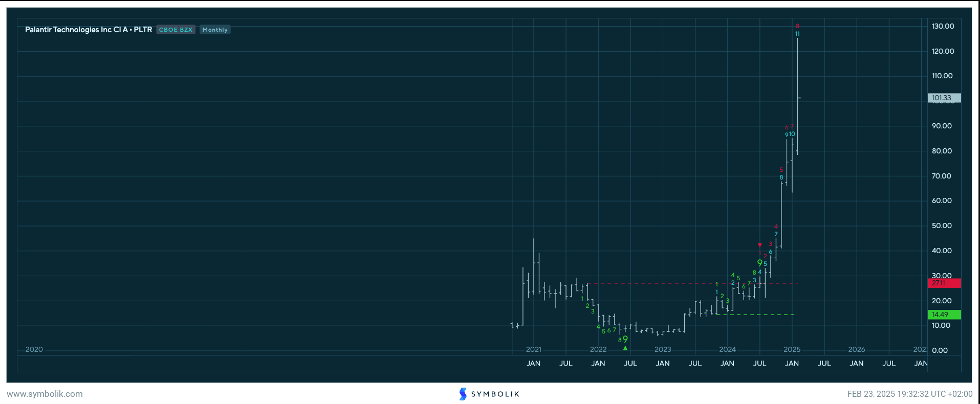
Task: Click the 130.00 label on price axis
Action: (x=943, y=26)
